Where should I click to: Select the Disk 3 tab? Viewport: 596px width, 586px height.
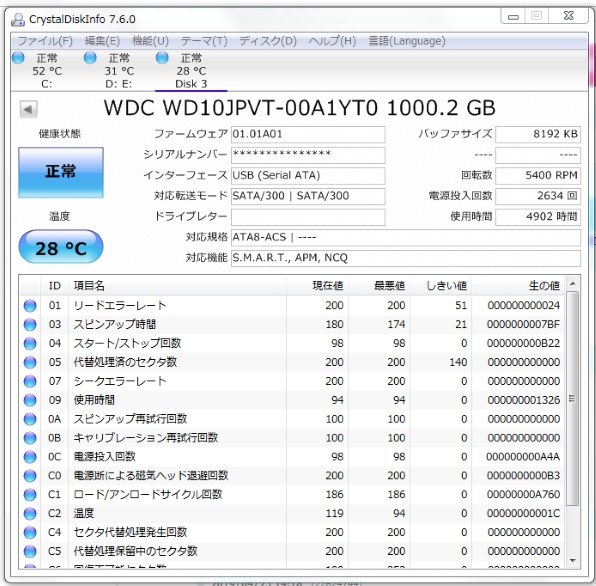(x=191, y=71)
